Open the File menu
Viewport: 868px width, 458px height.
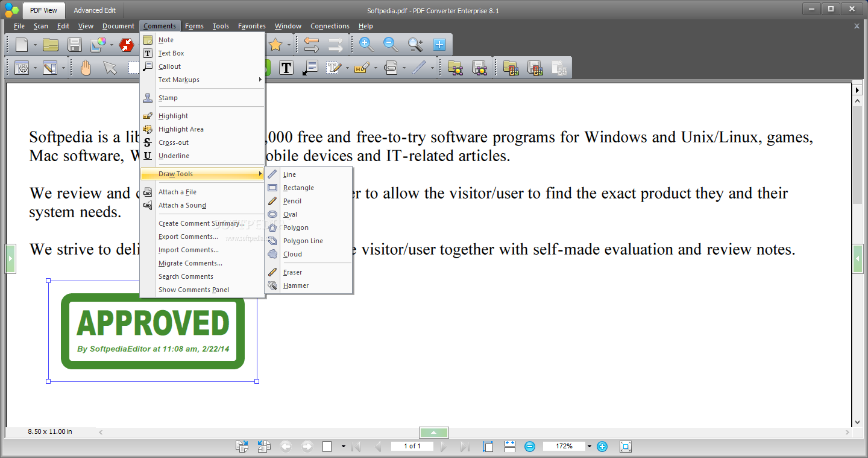(19, 26)
